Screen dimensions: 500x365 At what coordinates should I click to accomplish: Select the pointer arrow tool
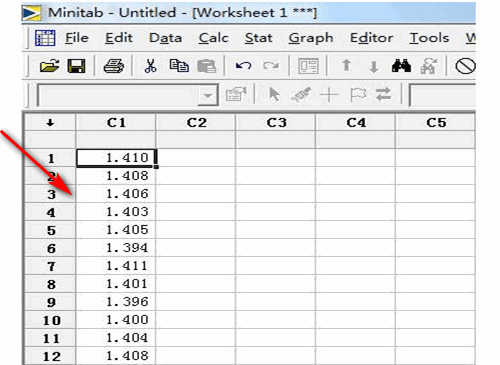pos(274,95)
